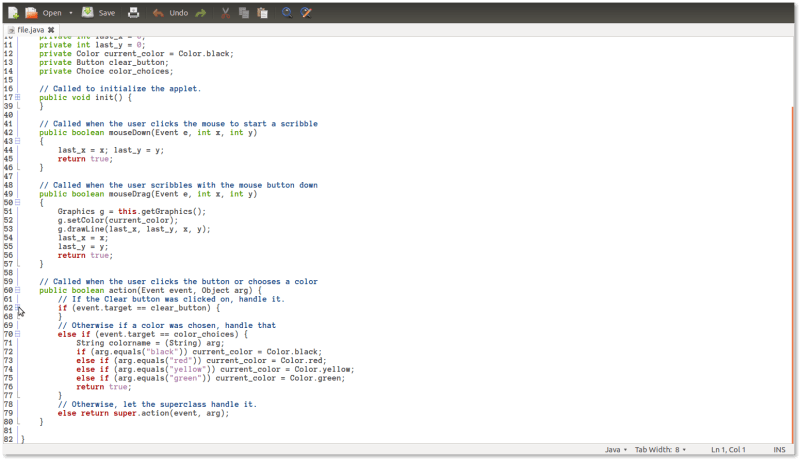Click the line 'private Button clear_button;'
Viewport: 799px width, 459px height.
coord(103,62)
